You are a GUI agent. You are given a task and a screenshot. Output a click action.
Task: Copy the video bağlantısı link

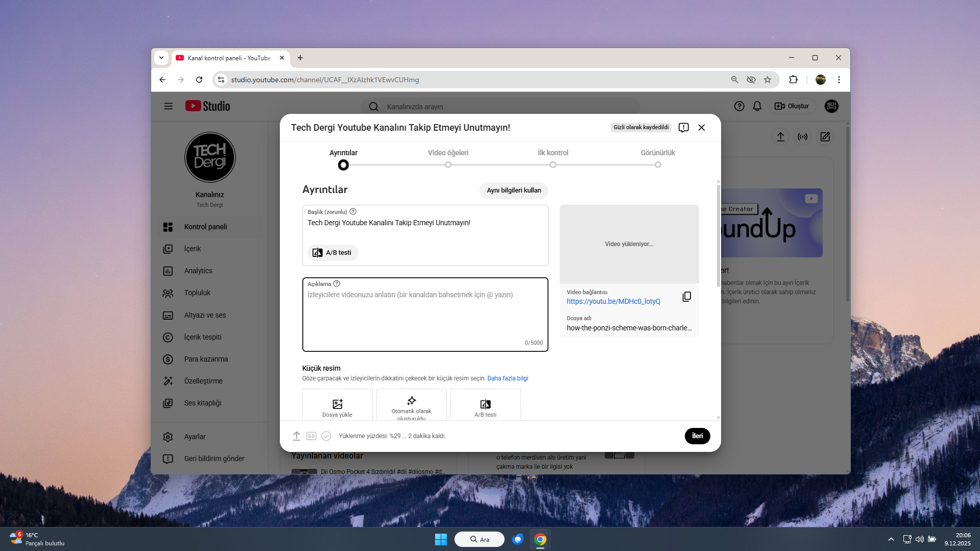(686, 297)
